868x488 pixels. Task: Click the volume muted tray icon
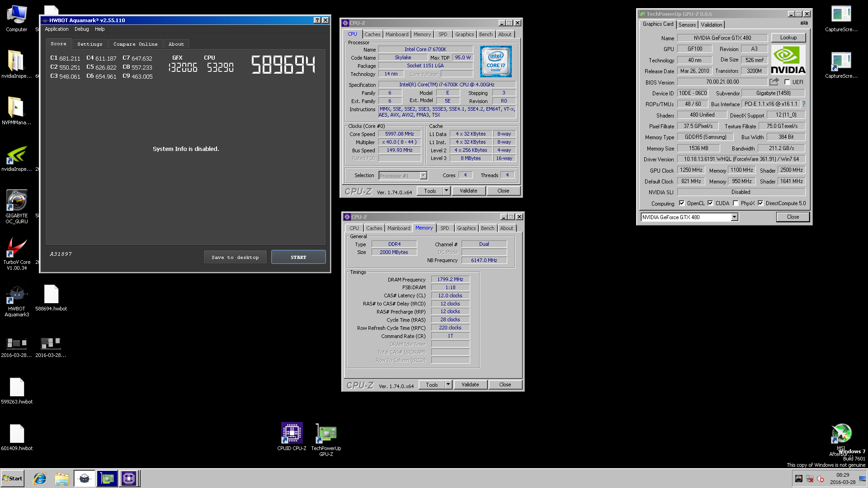pos(821,479)
